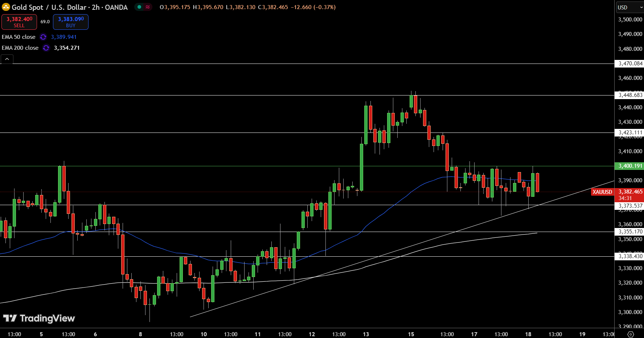Click the 3,423.111 price line label
The height and width of the screenshot is (338, 644).
[x=630, y=133]
